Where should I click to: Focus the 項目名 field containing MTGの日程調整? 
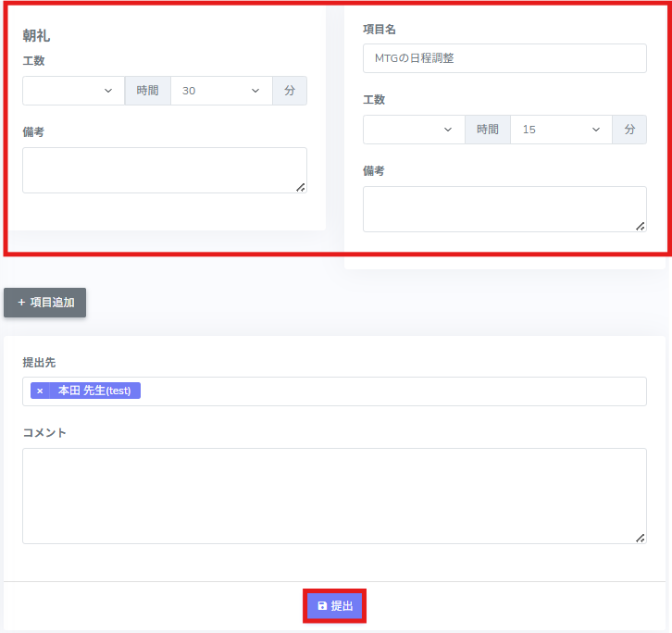click(504, 58)
